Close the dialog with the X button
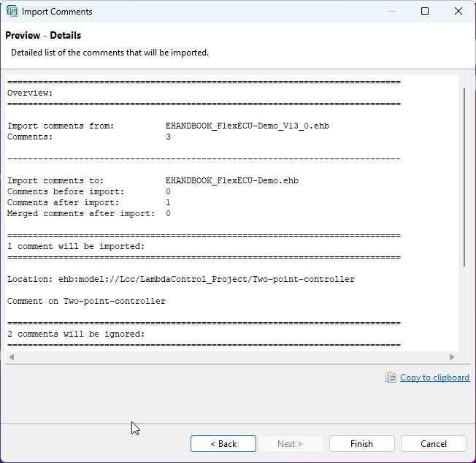Image resolution: width=476 pixels, height=463 pixels. 458,12
